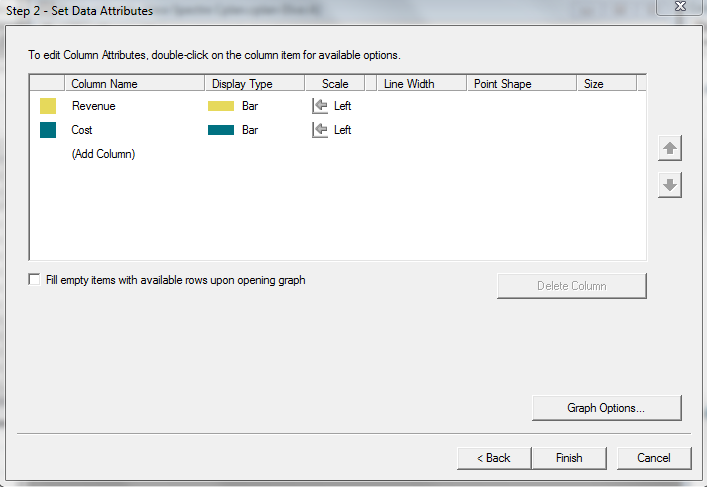The image size is (707, 487).
Task: Click the Scale column header
Action: tap(335, 84)
